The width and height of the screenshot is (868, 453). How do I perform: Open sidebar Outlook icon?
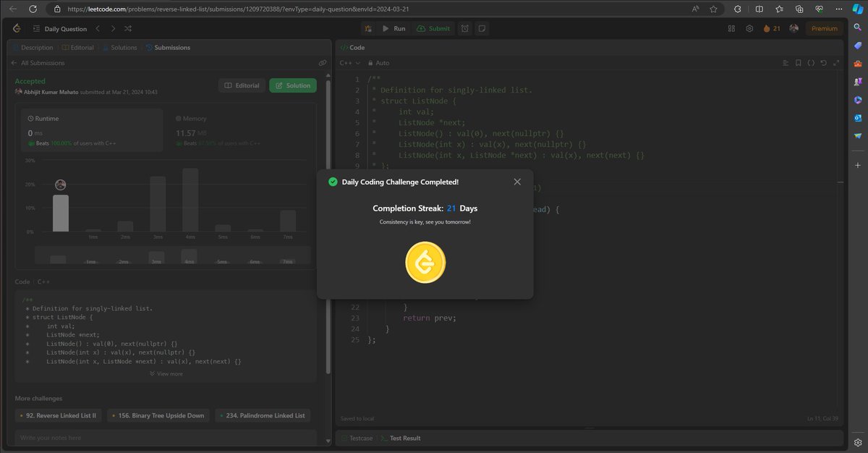[858, 117]
